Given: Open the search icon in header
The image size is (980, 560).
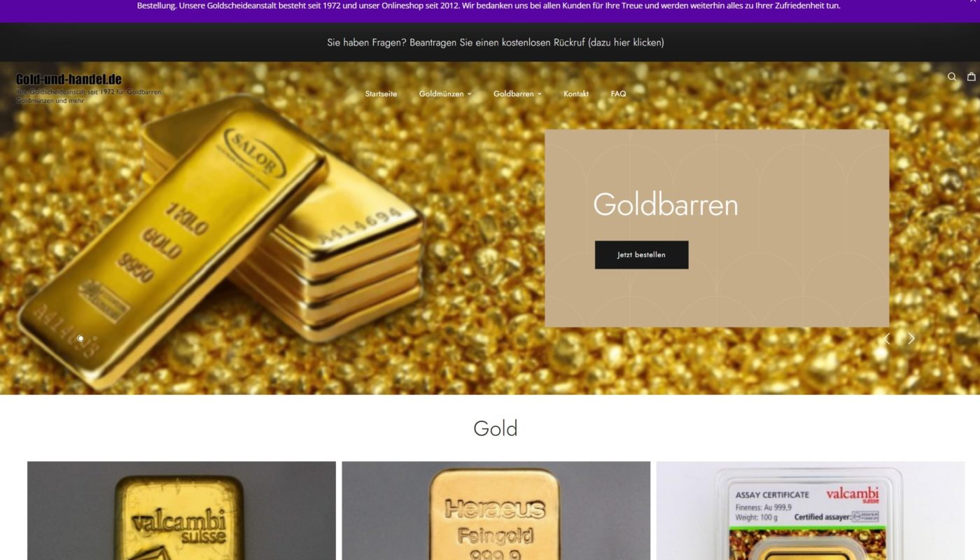Looking at the screenshot, I should click(x=951, y=77).
